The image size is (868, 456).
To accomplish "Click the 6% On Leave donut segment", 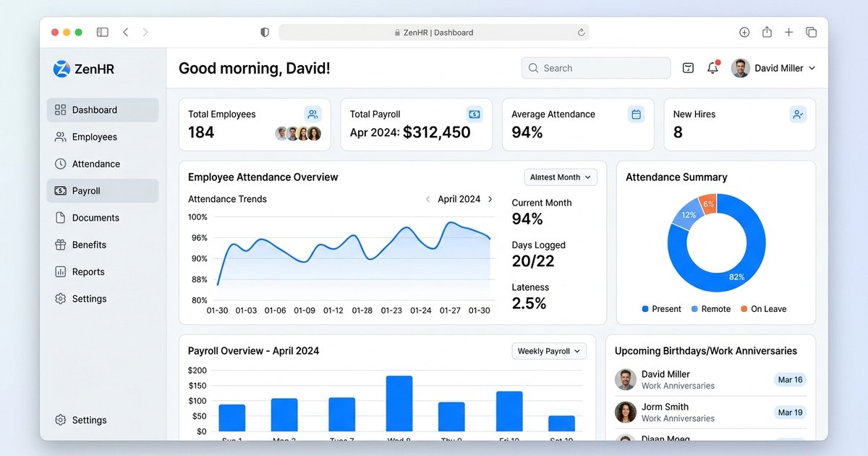I will 708,203.
